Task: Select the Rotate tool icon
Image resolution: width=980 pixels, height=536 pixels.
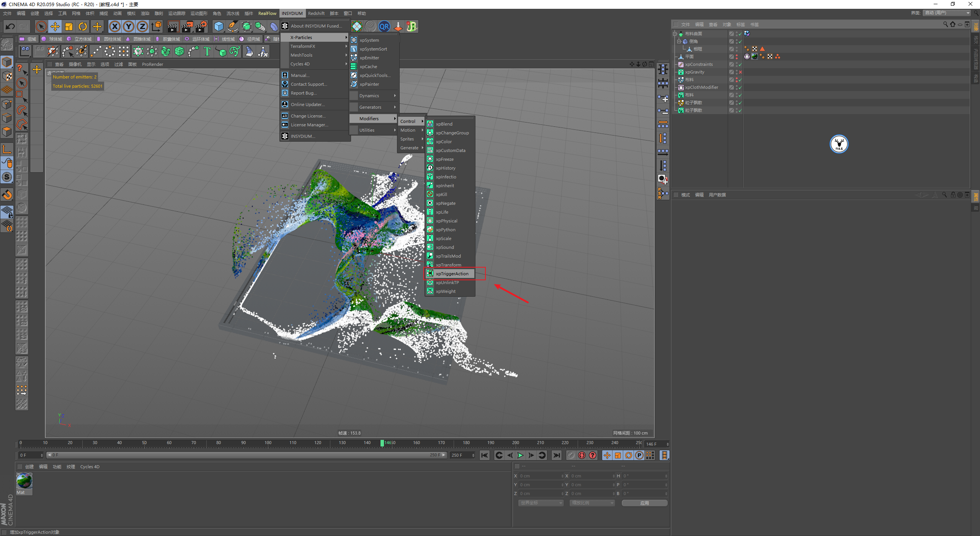Action: [x=83, y=26]
